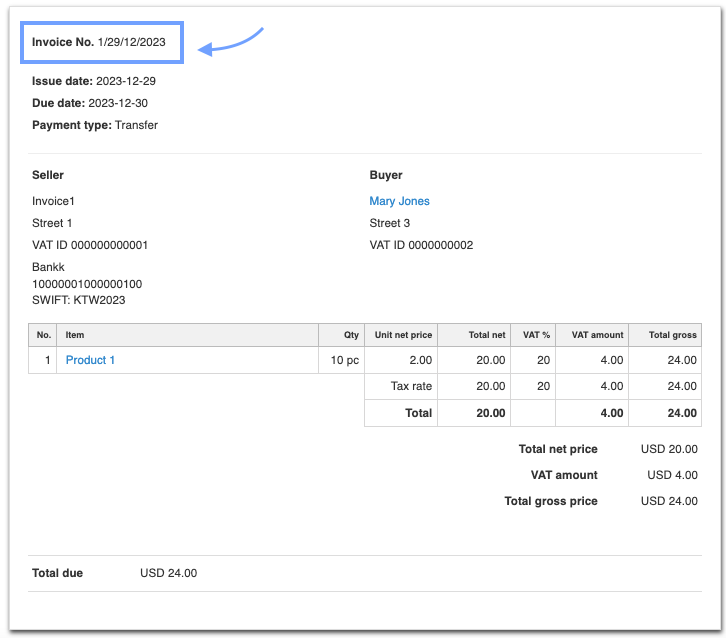726x638 pixels.
Task: Click the Total due USD 24.00 amount
Action: coord(168,573)
